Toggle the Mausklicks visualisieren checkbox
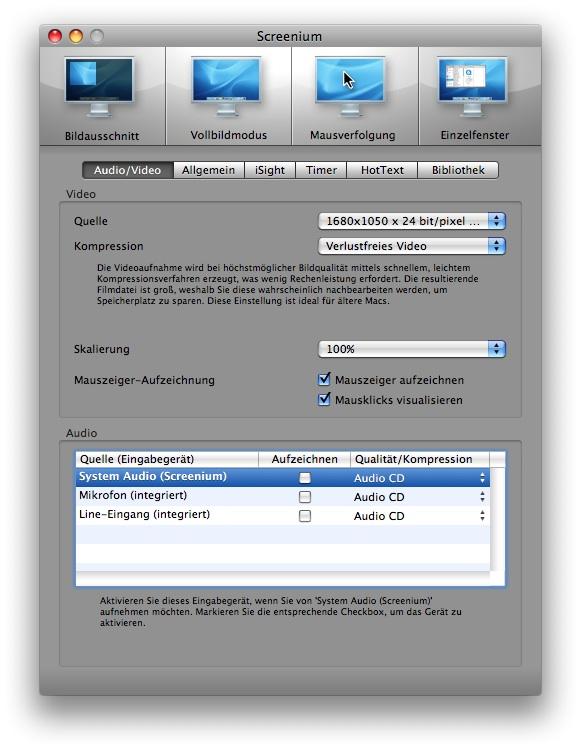The width and height of the screenshot is (581, 750). tap(324, 399)
